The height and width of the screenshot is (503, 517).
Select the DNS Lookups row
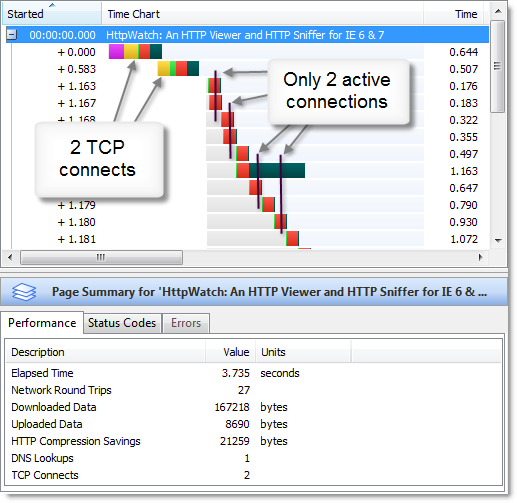coord(253,458)
